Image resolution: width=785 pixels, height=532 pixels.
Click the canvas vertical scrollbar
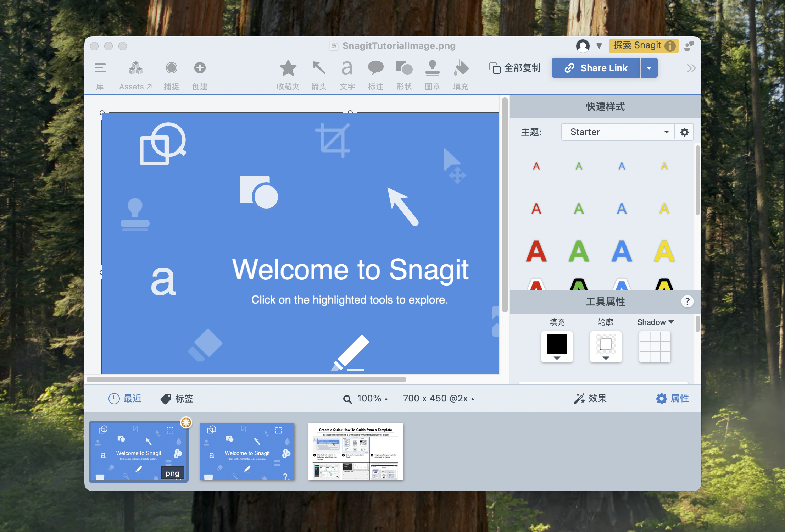pyautogui.click(x=505, y=205)
